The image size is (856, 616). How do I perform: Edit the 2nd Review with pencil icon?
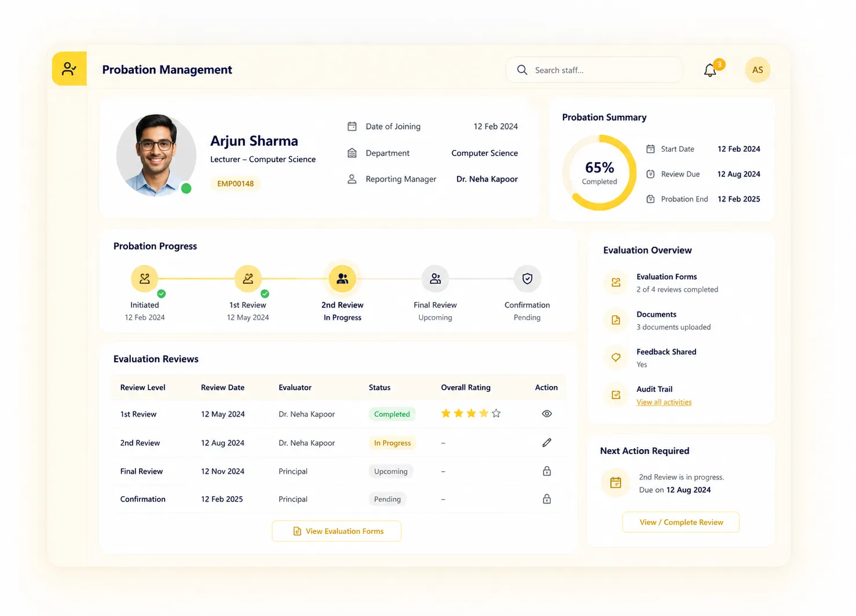pyautogui.click(x=547, y=443)
